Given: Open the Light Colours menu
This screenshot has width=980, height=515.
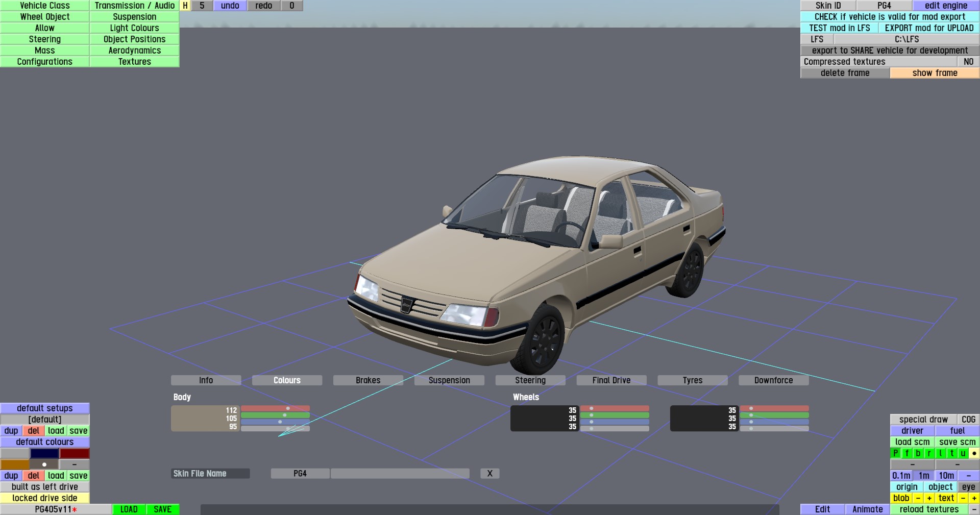Looking at the screenshot, I should 135,28.
